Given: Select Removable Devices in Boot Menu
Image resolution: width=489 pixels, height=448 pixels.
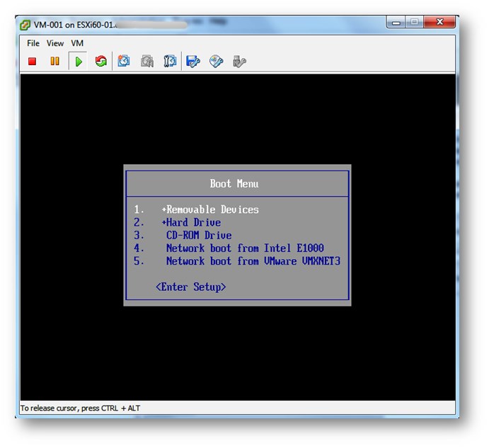Looking at the screenshot, I should coord(212,209).
